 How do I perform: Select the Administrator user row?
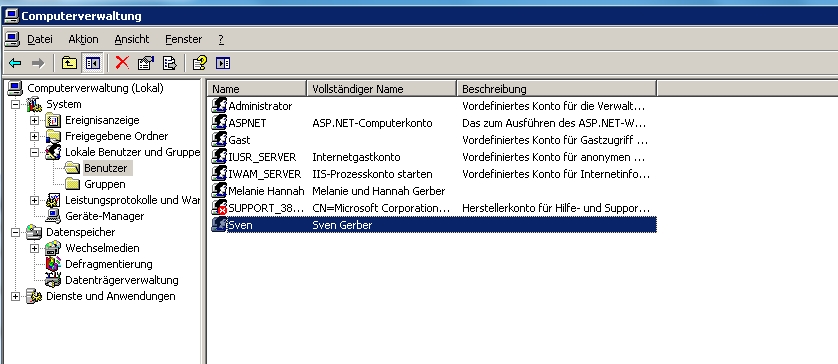[433, 106]
